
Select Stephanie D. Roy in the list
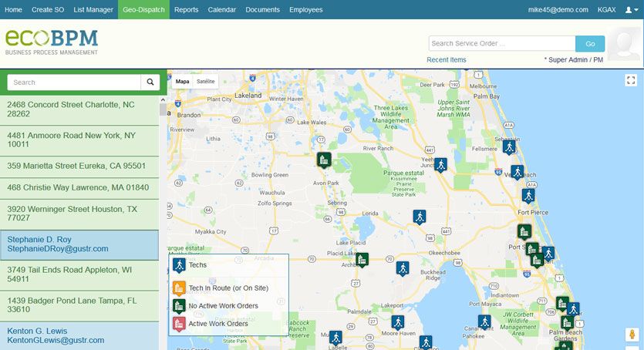(x=79, y=244)
